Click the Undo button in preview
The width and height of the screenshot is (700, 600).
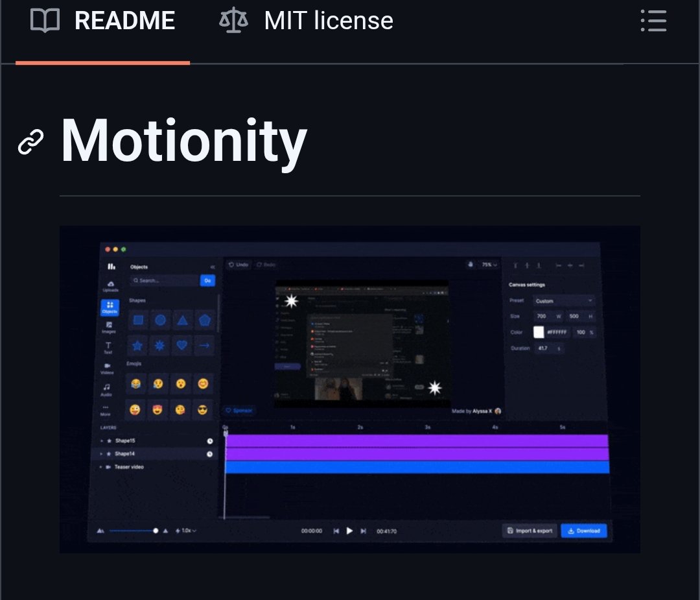239,265
